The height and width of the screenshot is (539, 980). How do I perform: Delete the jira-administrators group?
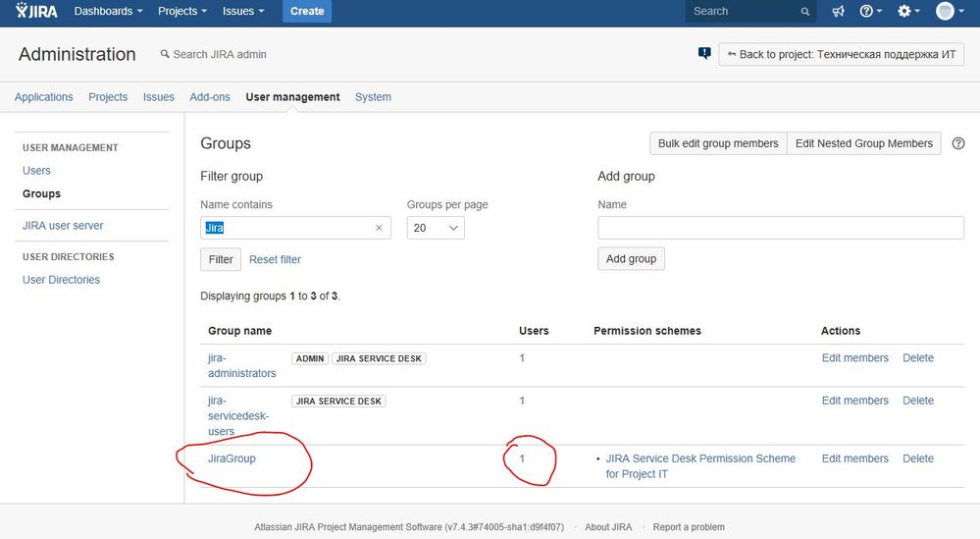[x=918, y=357]
